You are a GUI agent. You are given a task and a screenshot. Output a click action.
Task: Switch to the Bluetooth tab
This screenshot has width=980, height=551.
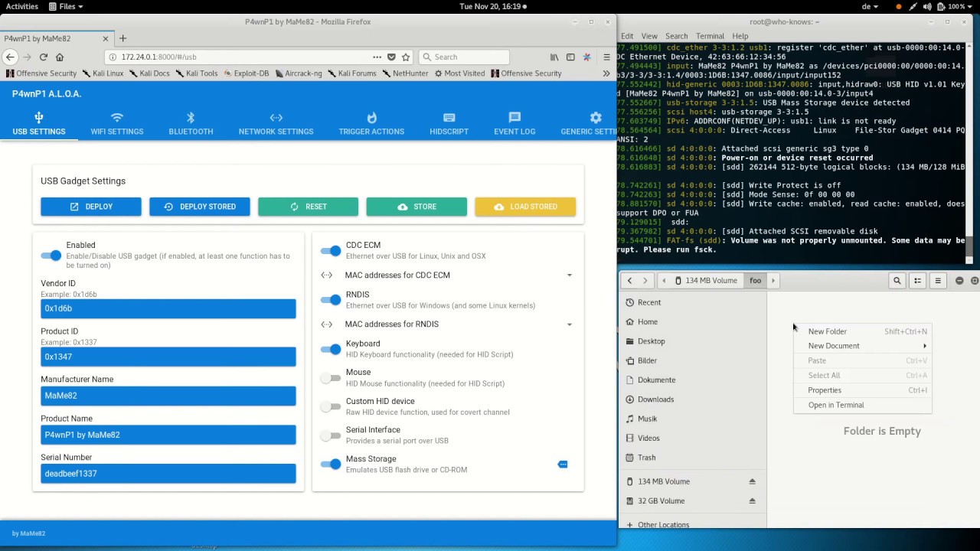tap(191, 124)
